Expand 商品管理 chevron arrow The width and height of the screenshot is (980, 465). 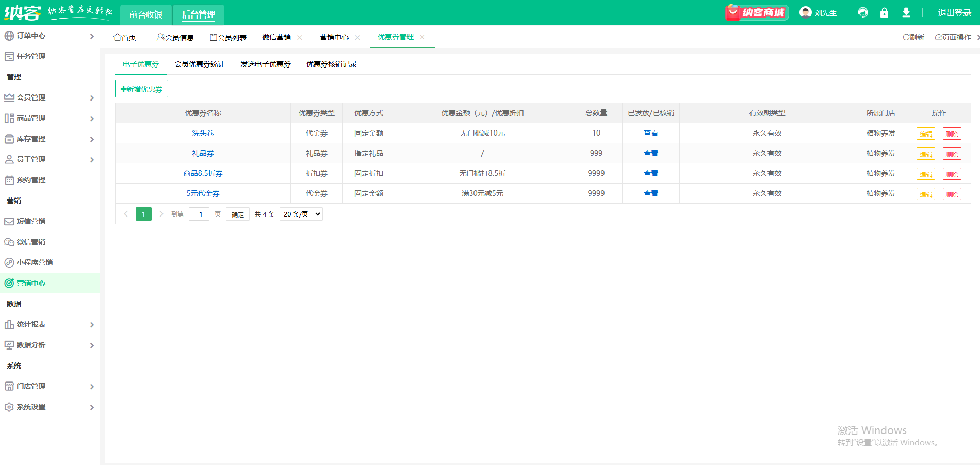(92, 119)
